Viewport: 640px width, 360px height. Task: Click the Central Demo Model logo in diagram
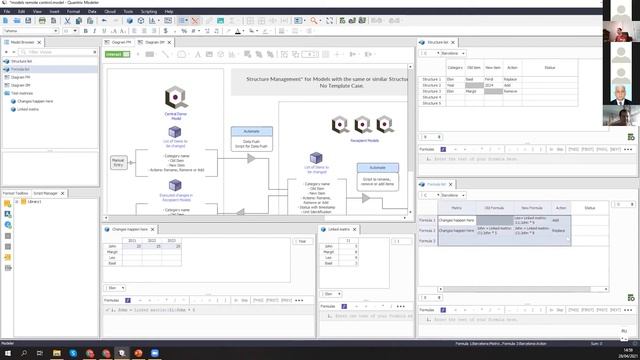[176, 97]
